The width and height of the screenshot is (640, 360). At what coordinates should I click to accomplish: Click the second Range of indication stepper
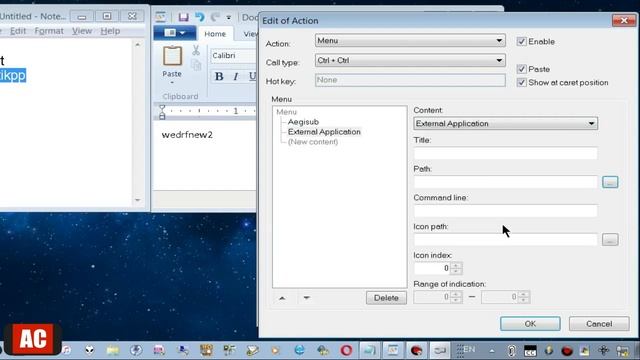(x=524, y=297)
